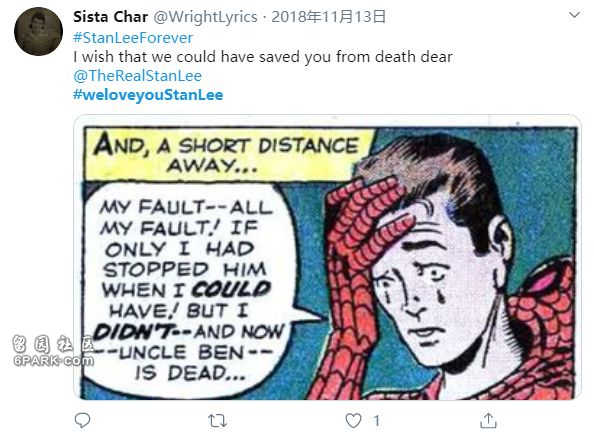Open the #StanLeeForever hashtag
Screen dimensions: 594x433
click(x=133, y=38)
